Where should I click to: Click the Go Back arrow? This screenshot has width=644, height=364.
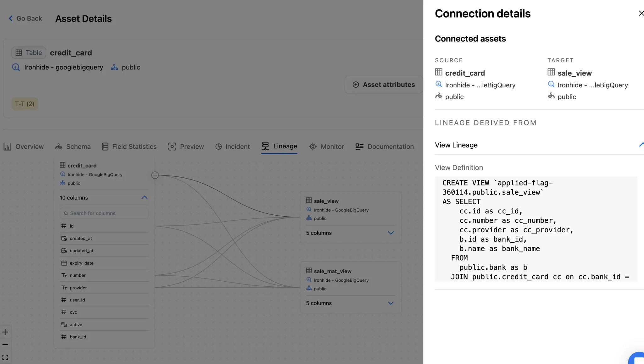tap(11, 19)
